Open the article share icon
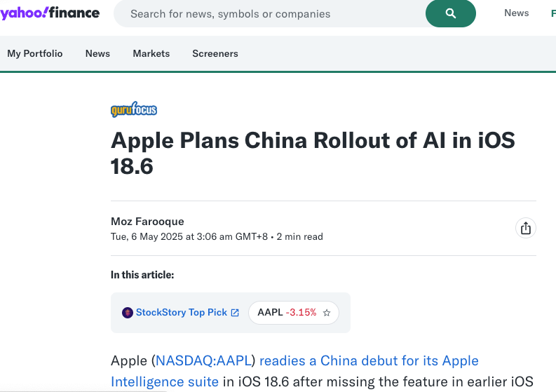The height and width of the screenshot is (392, 556). (526, 228)
